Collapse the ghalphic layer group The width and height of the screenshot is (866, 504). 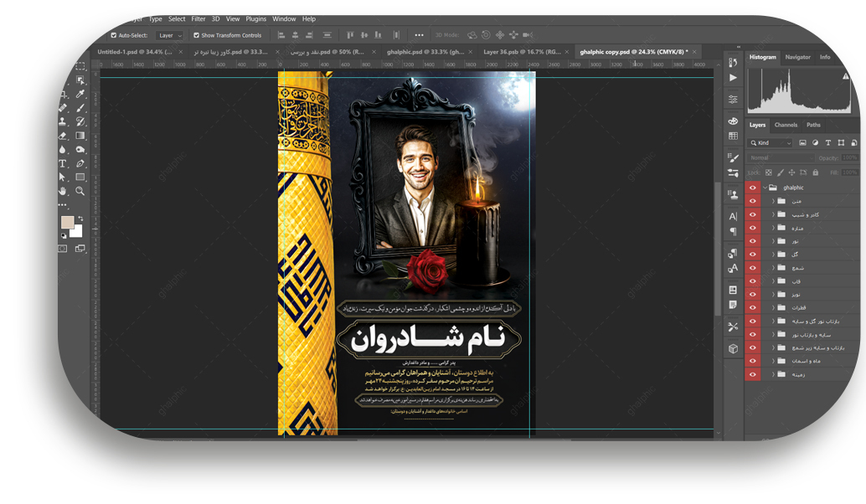pyautogui.click(x=763, y=188)
